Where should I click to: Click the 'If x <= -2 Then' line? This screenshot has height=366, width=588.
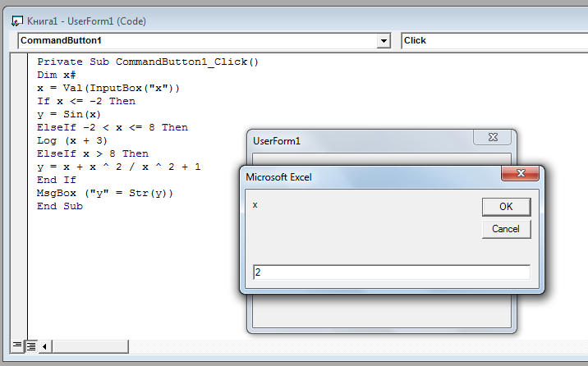click(x=86, y=101)
